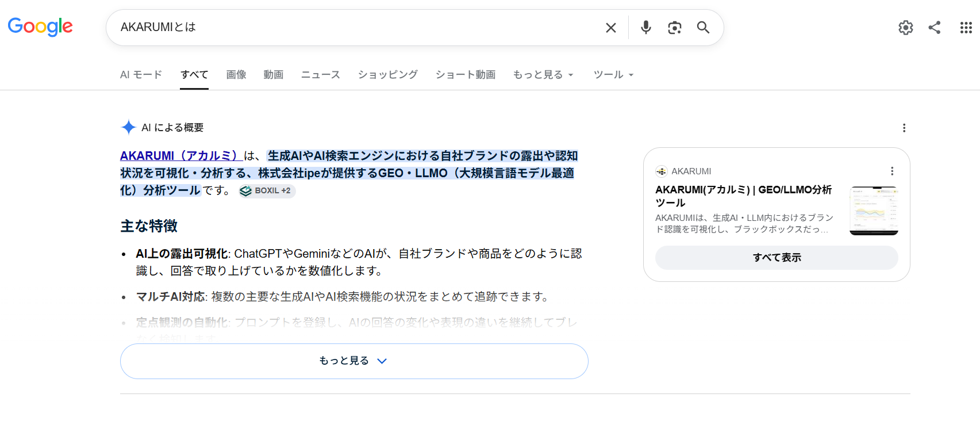Screen dimensions: 980x428
Task: Open AI overview three-dot menu
Action: click(x=904, y=128)
